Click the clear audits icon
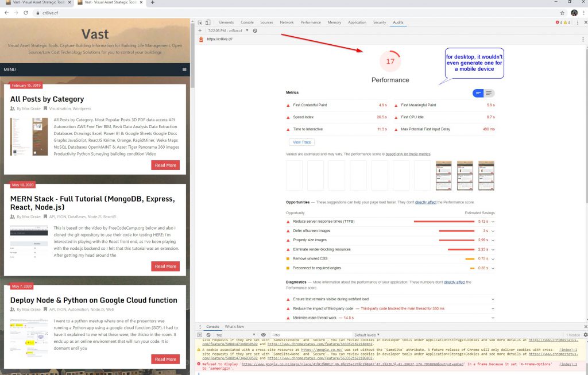 click(x=255, y=30)
